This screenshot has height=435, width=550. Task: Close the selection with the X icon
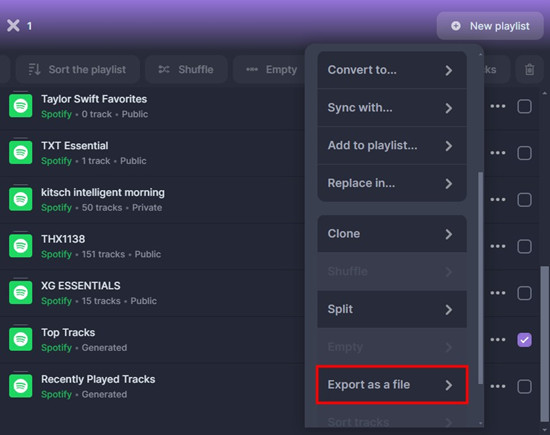click(13, 26)
